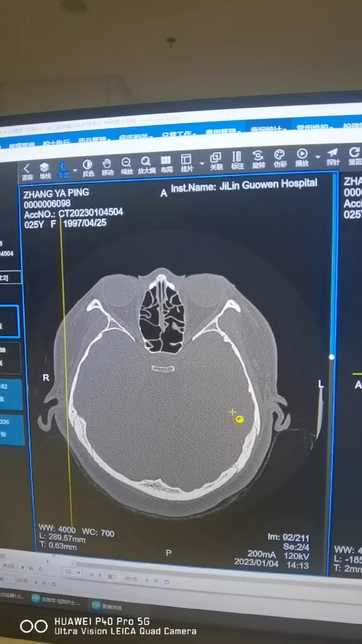Click patient name ZHANG YA PING text
Image resolution: width=362 pixels, height=644 pixels.
[x=56, y=193]
